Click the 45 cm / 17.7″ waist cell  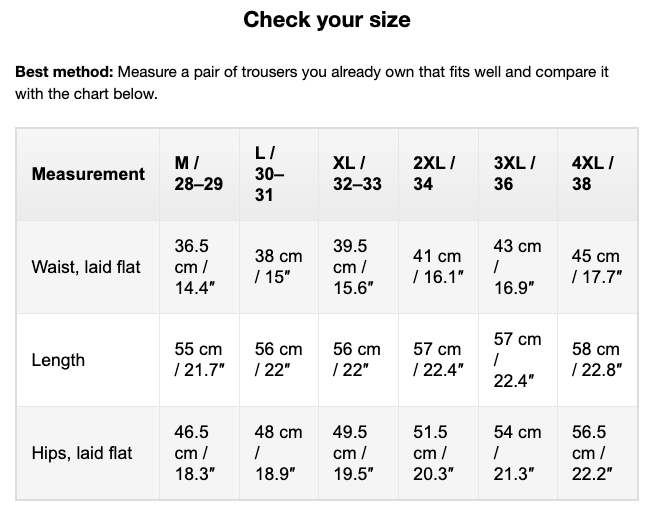[x=597, y=267]
